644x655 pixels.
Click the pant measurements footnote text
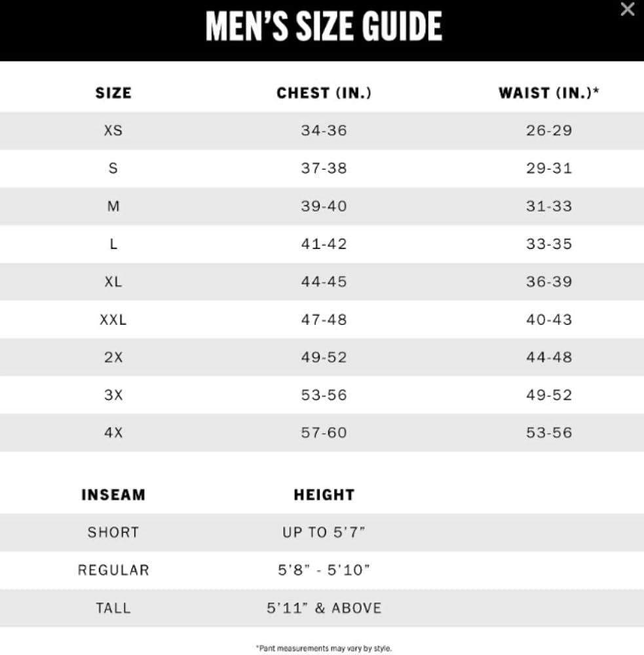[x=324, y=648]
